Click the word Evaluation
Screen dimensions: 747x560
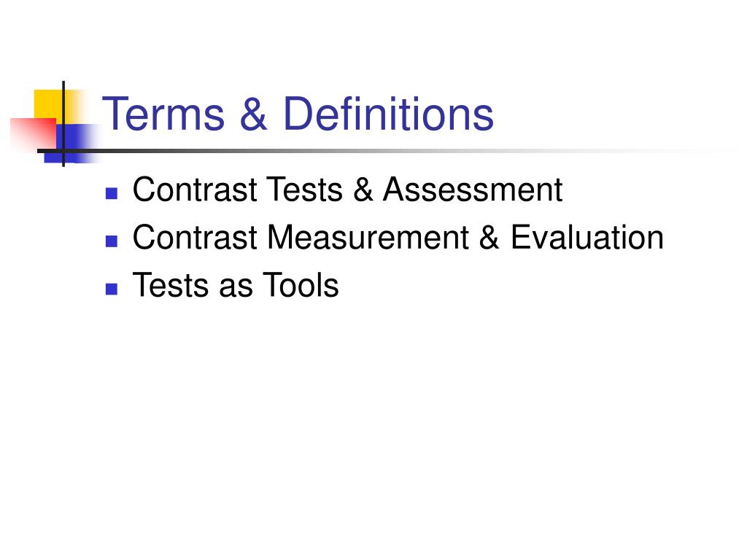click(x=587, y=237)
